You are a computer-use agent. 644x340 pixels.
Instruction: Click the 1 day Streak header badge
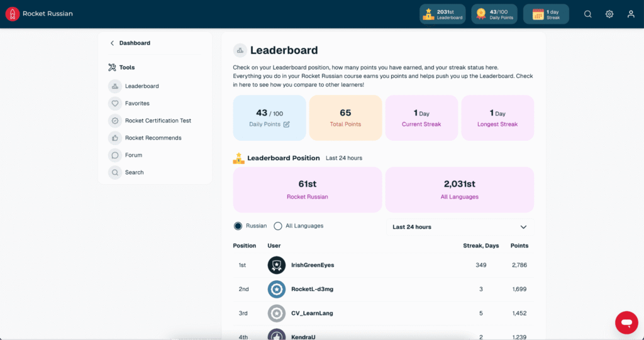click(546, 14)
